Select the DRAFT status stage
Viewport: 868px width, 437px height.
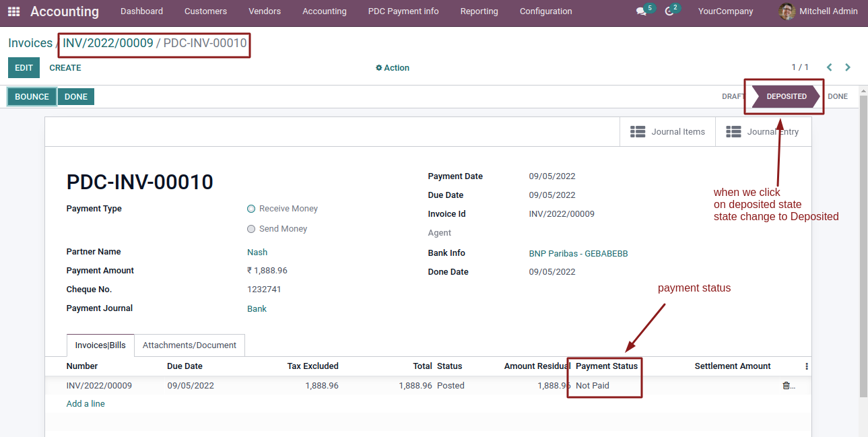pos(733,96)
